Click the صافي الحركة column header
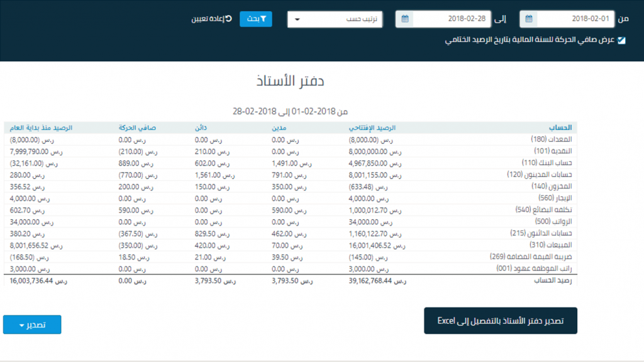Viewport: 644px width, 362px height. tap(138, 128)
